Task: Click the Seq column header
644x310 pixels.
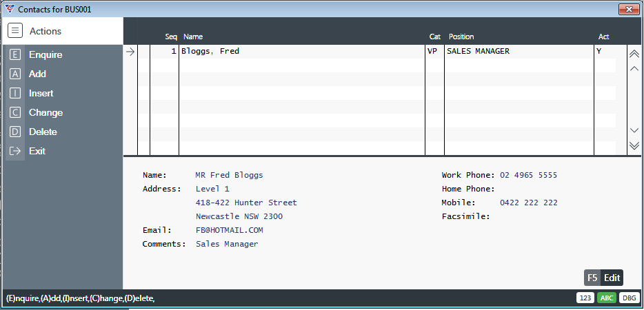Action: pyautogui.click(x=171, y=37)
